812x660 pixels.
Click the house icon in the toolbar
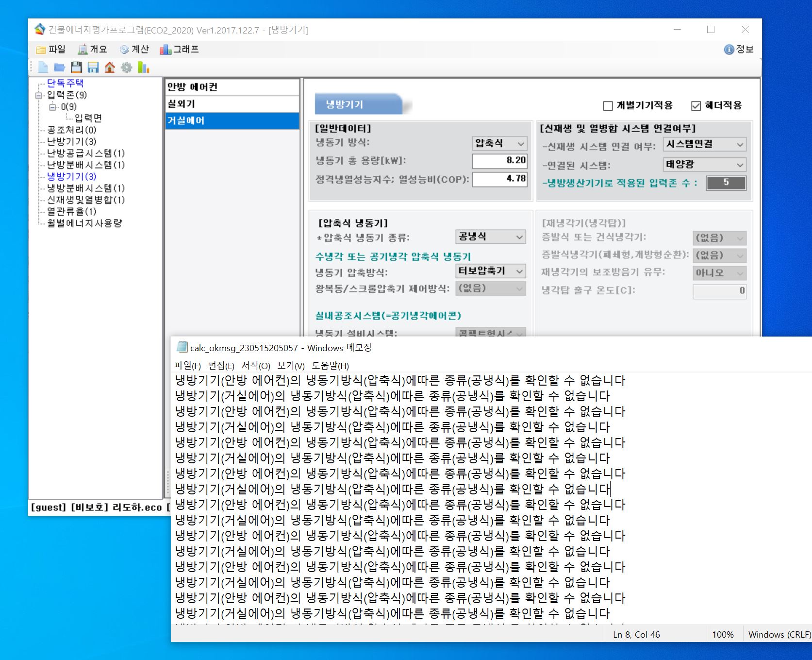(110, 68)
